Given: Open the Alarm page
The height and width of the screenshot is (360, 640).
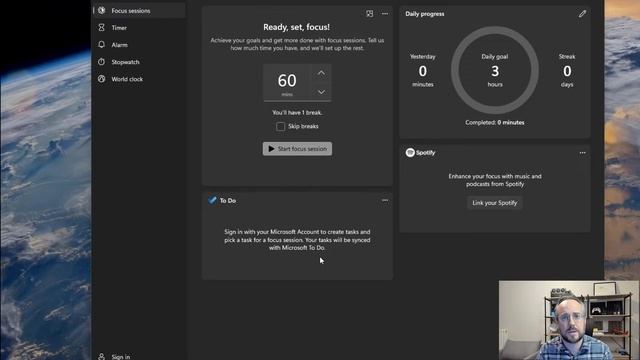Looking at the screenshot, I should tap(139, 45).
